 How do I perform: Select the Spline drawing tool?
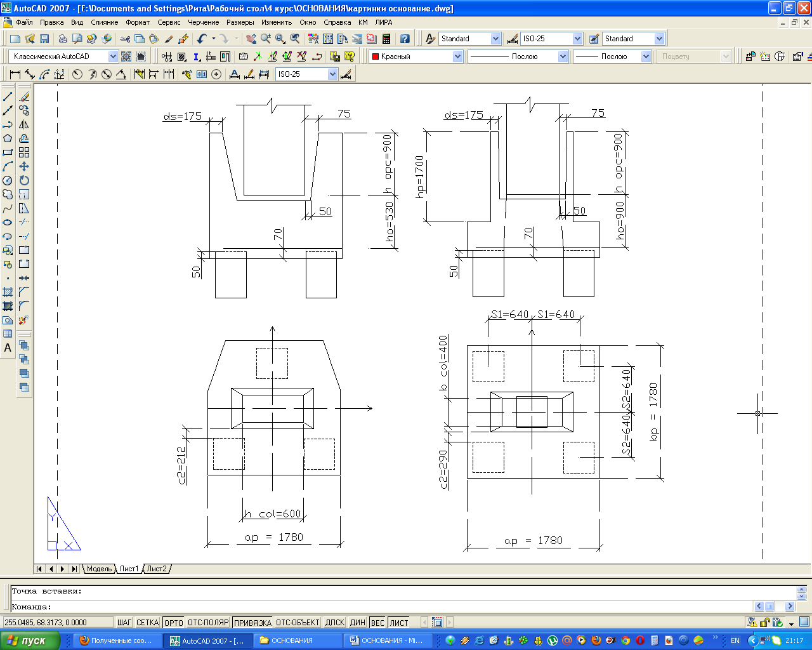coord(8,208)
